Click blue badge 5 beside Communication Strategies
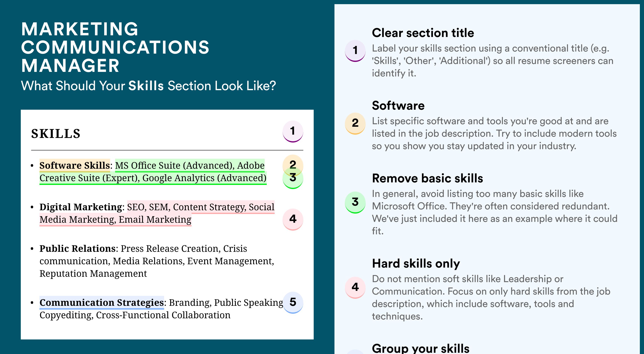The width and height of the screenshot is (644, 354). (293, 302)
